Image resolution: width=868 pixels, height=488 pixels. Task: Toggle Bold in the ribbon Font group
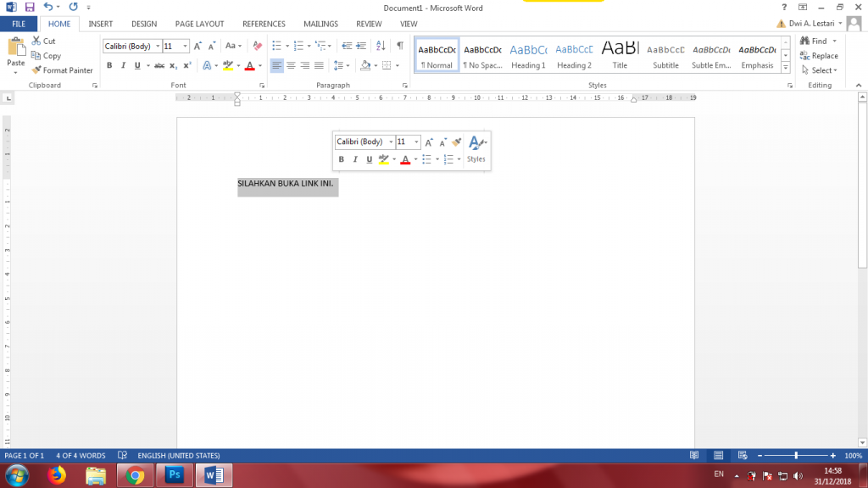(109, 65)
